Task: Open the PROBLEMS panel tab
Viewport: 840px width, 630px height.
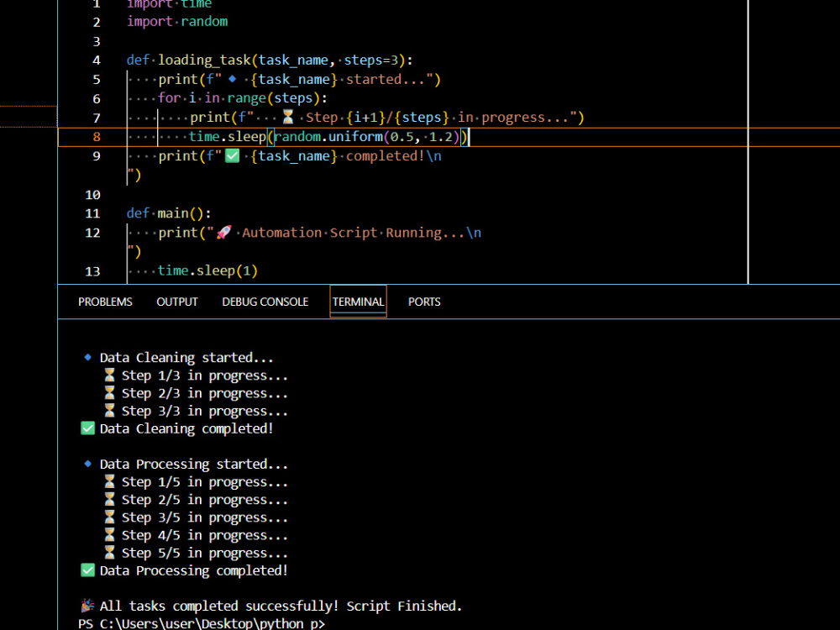Action: 105,302
